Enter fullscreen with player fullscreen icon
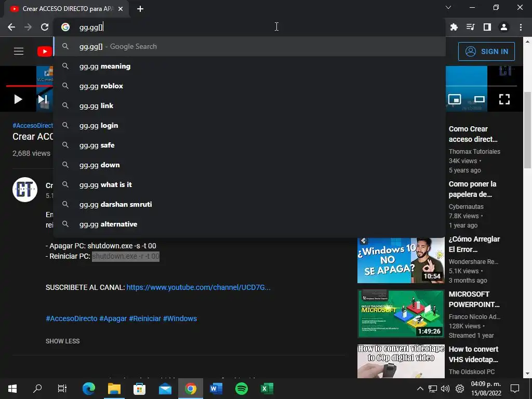Image resolution: width=532 pixels, height=399 pixels. [x=504, y=99]
